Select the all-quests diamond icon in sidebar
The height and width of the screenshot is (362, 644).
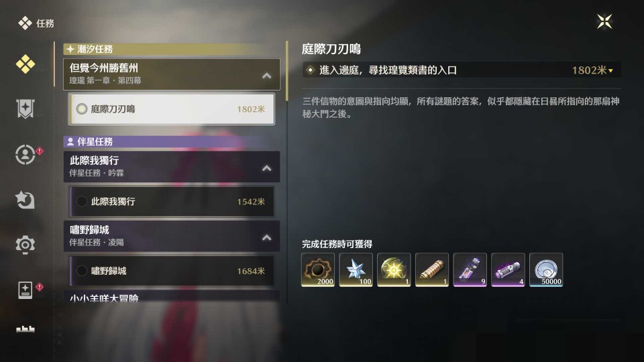25,64
